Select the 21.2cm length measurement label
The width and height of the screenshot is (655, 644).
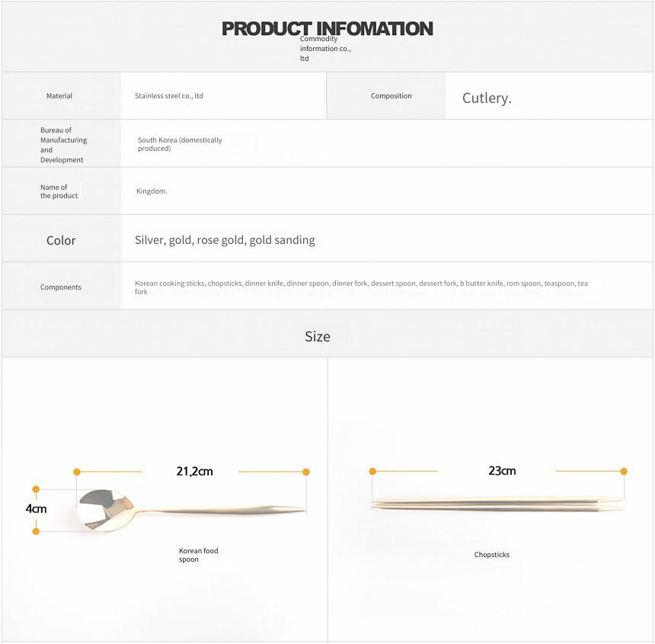coord(195,472)
